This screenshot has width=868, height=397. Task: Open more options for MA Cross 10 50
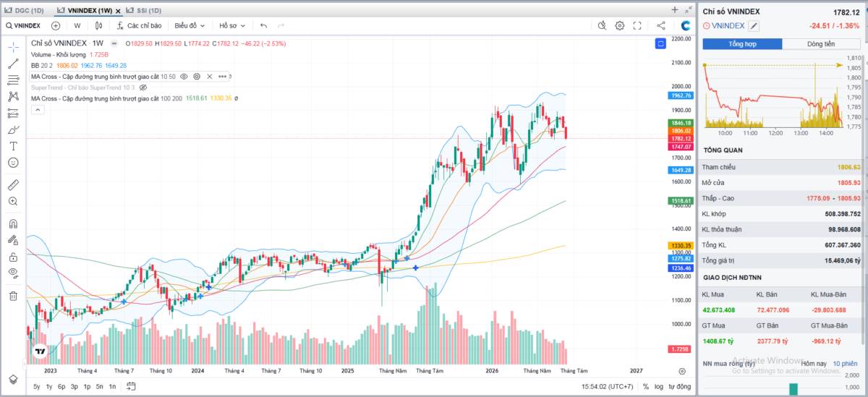click(x=223, y=76)
